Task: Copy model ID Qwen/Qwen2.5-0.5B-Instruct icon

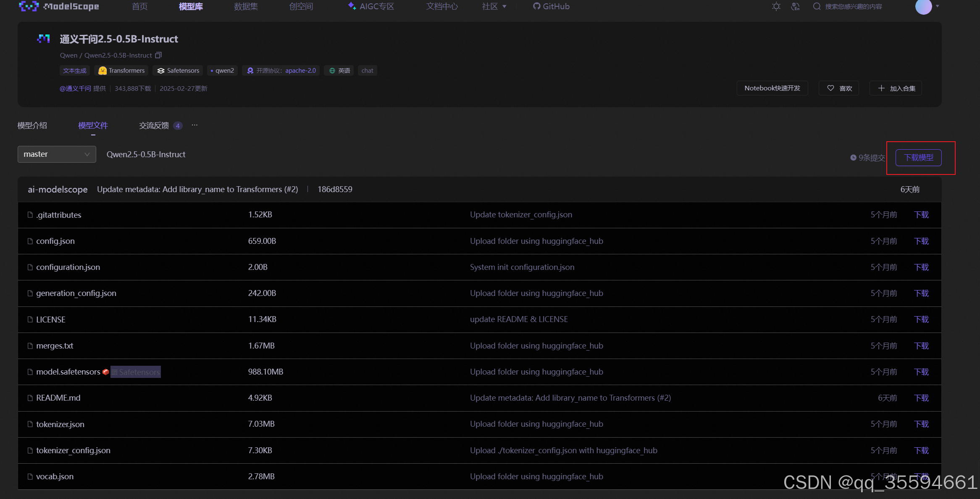Action: click(x=158, y=55)
